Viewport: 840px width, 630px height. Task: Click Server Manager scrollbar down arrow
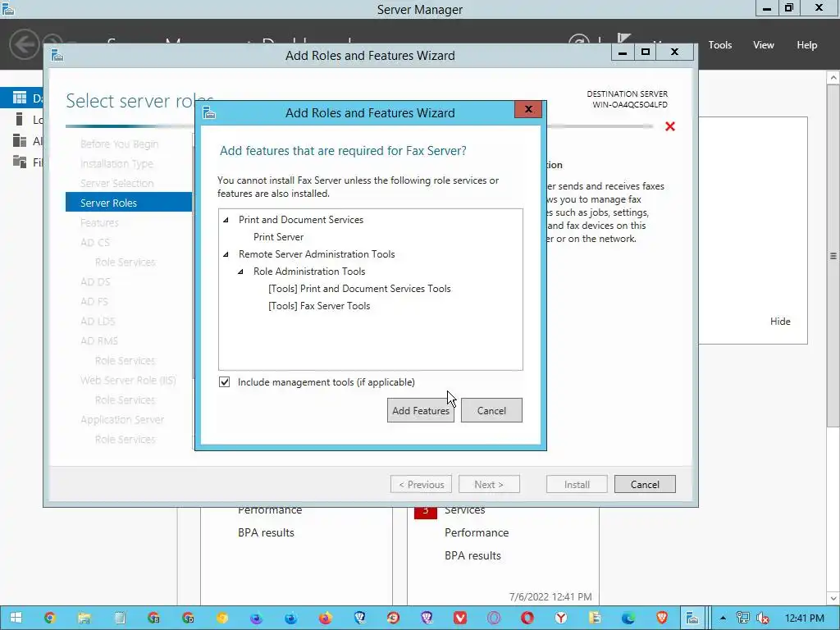click(x=833, y=598)
